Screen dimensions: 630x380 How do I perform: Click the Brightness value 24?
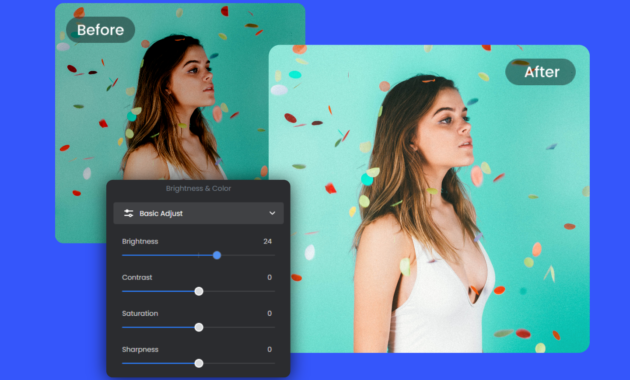[268, 241]
